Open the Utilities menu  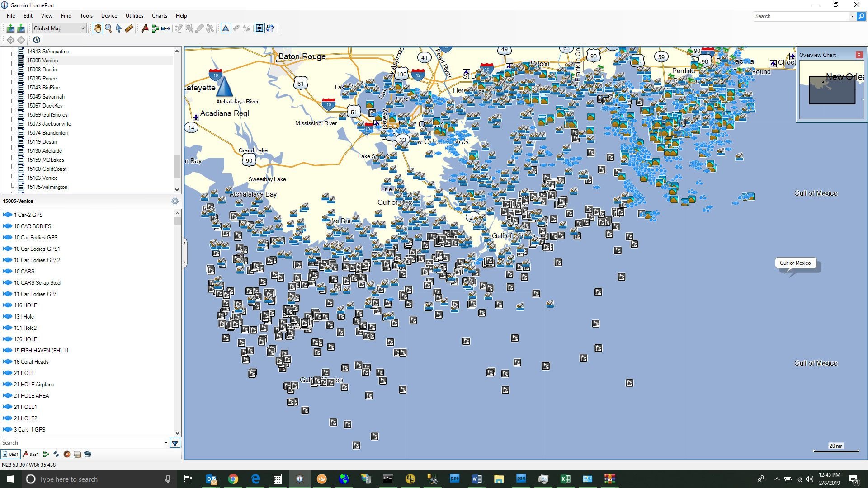click(x=134, y=16)
